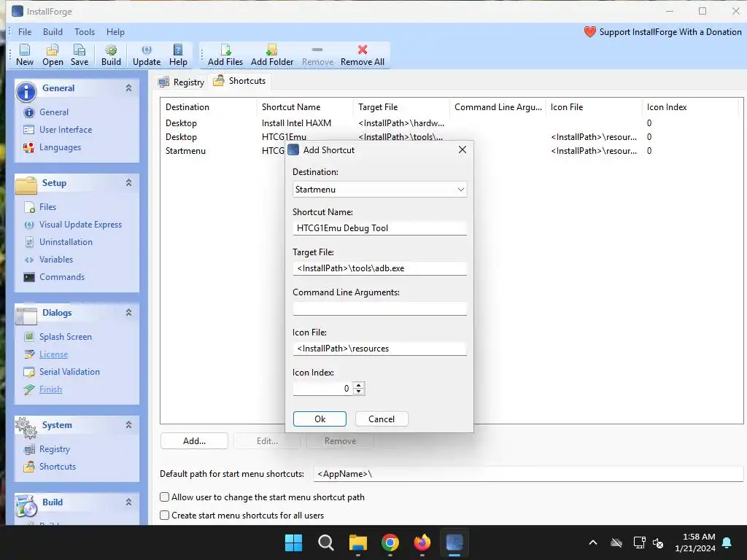The width and height of the screenshot is (747, 560).
Task: Open the File menu
Action: pyautogui.click(x=25, y=32)
